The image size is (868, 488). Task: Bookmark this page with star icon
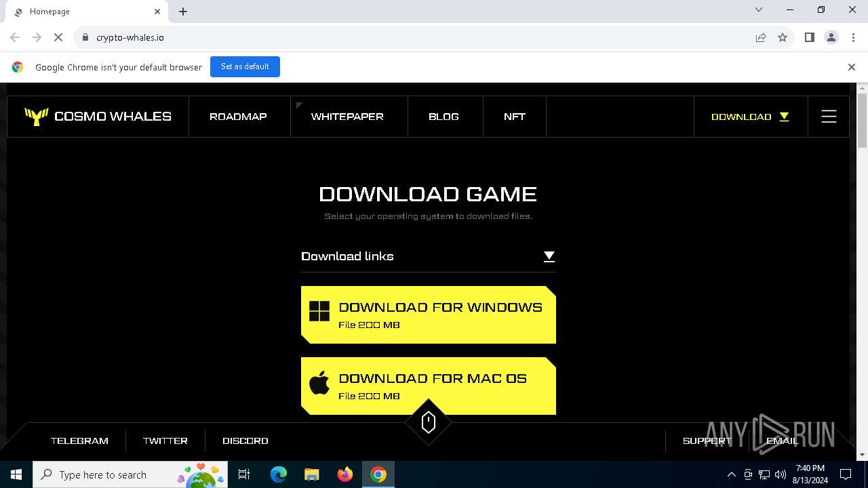click(x=783, y=37)
